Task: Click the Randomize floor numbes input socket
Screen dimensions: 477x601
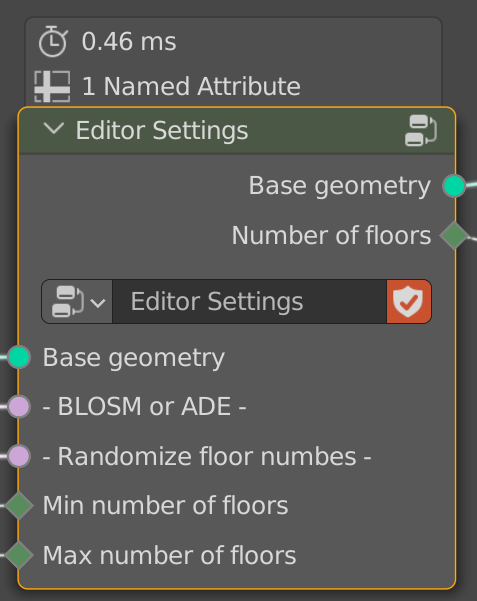Action: (19, 456)
